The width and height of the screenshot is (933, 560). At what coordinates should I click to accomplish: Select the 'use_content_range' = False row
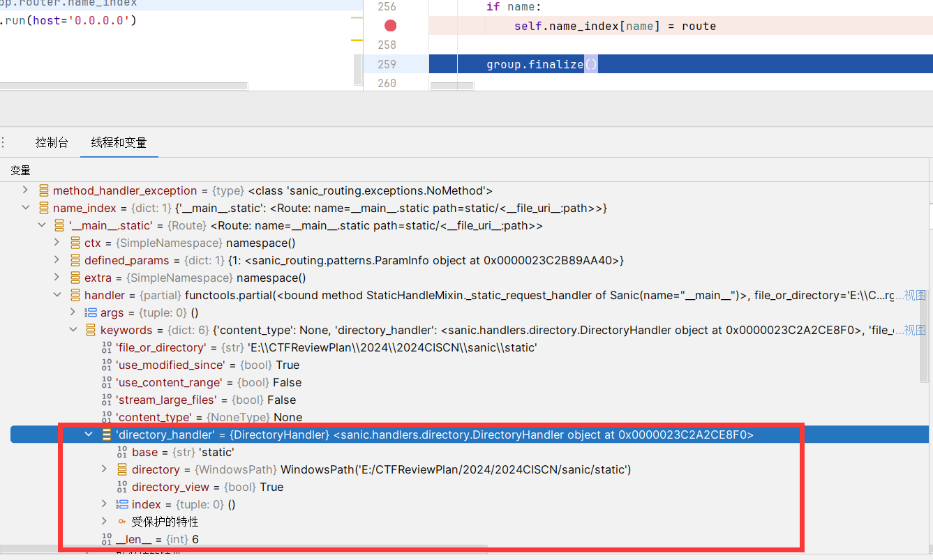pyautogui.click(x=465, y=382)
